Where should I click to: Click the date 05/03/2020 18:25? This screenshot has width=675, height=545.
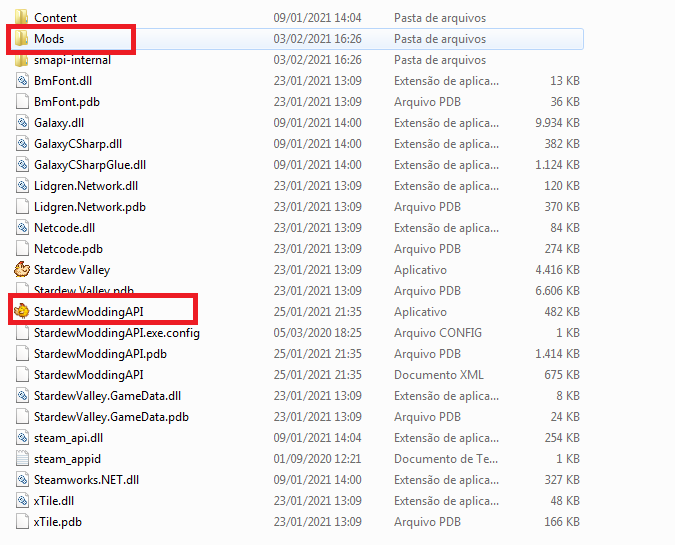pos(317,333)
